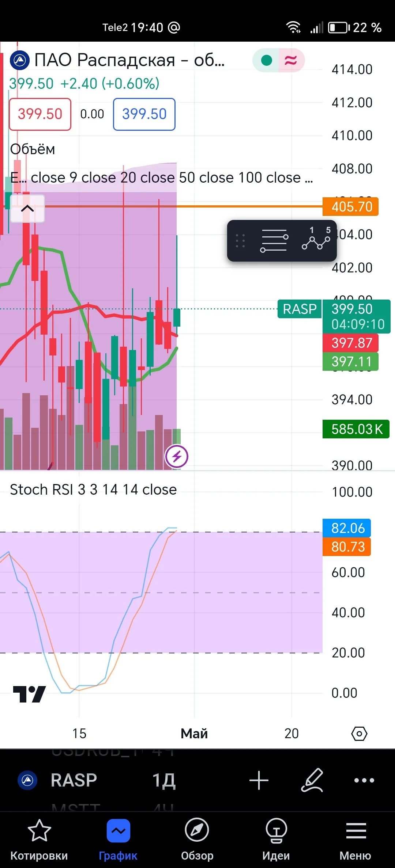
Task: Tap the green market status dot
Action: (x=267, y=60)
